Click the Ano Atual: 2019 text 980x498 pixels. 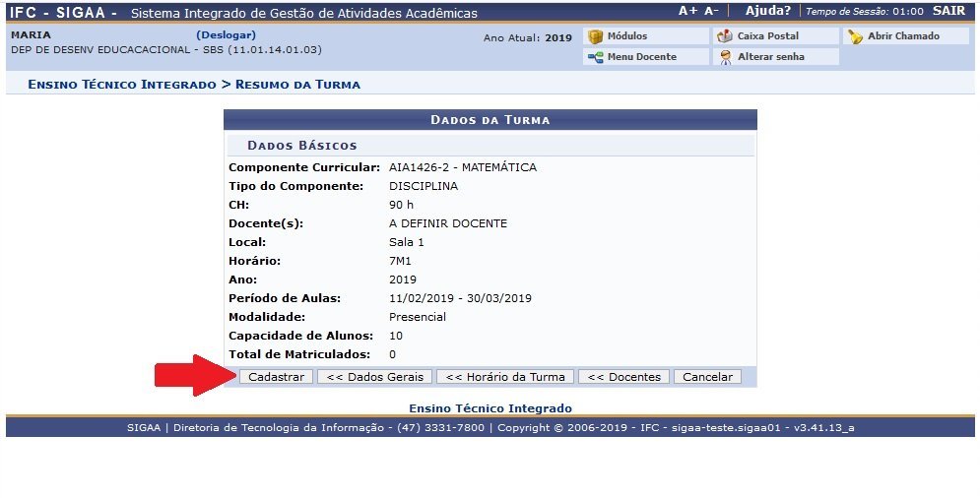click(528, 37)
